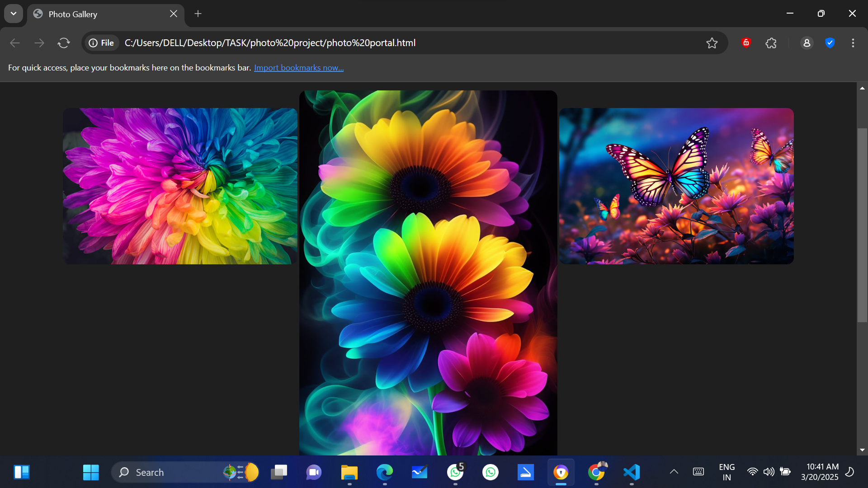Click the bookmark star icon
This screenshot has width=868, height=488.
click(712, 43)
